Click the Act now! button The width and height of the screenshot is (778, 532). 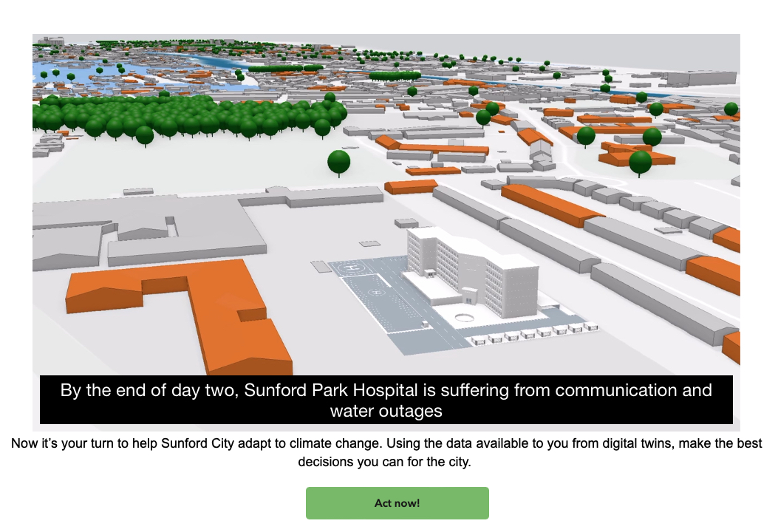397,503
